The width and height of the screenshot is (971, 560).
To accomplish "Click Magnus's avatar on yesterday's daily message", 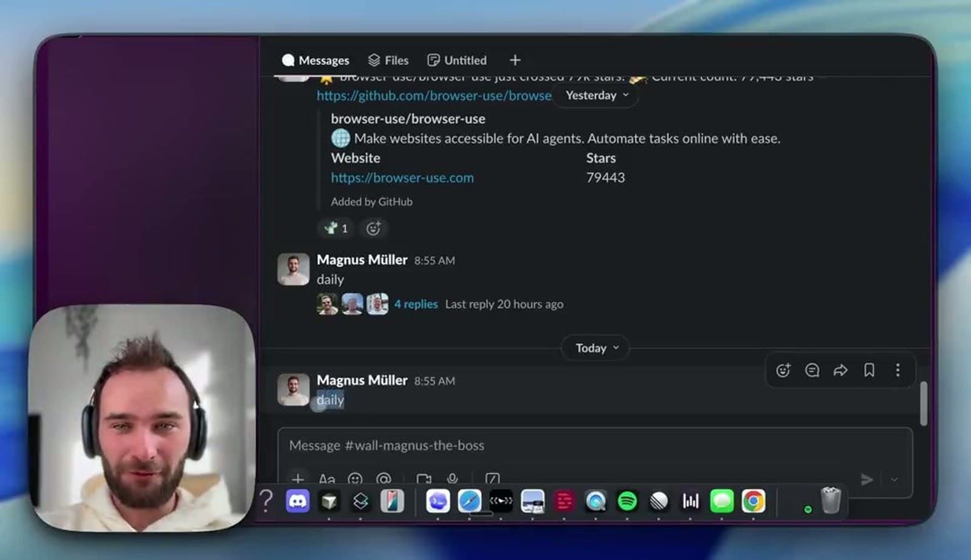I will click(293, 269).
